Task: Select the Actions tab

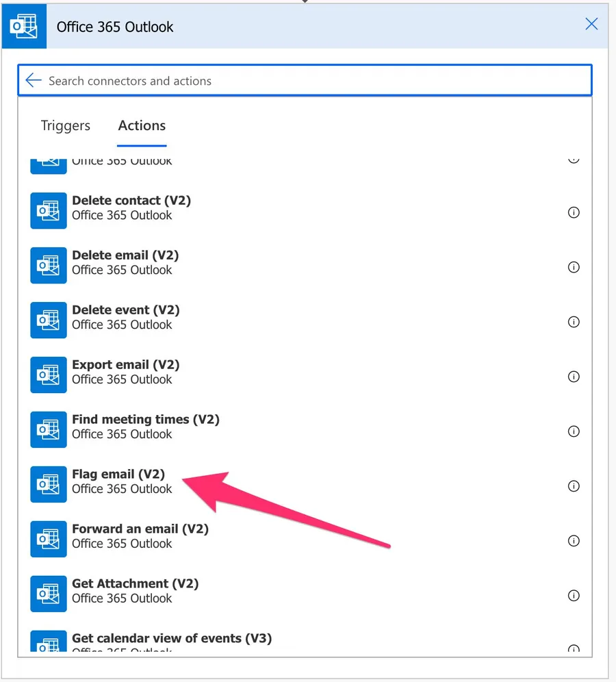Action: pos(142,125)
